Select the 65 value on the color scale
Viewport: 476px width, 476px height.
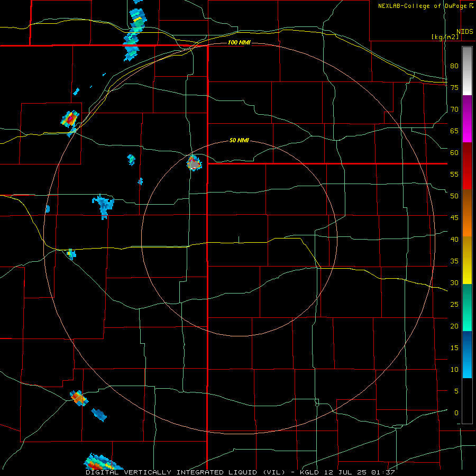coord(454,131)
